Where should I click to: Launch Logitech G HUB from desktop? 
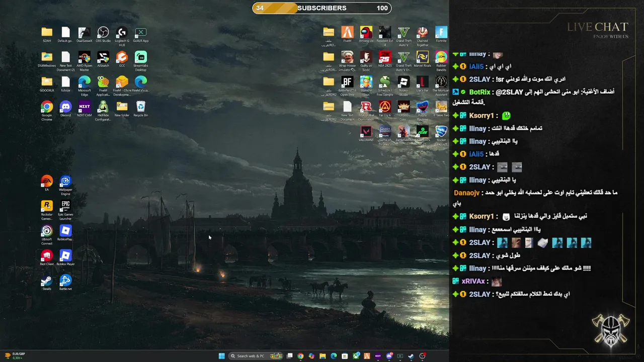122,36
